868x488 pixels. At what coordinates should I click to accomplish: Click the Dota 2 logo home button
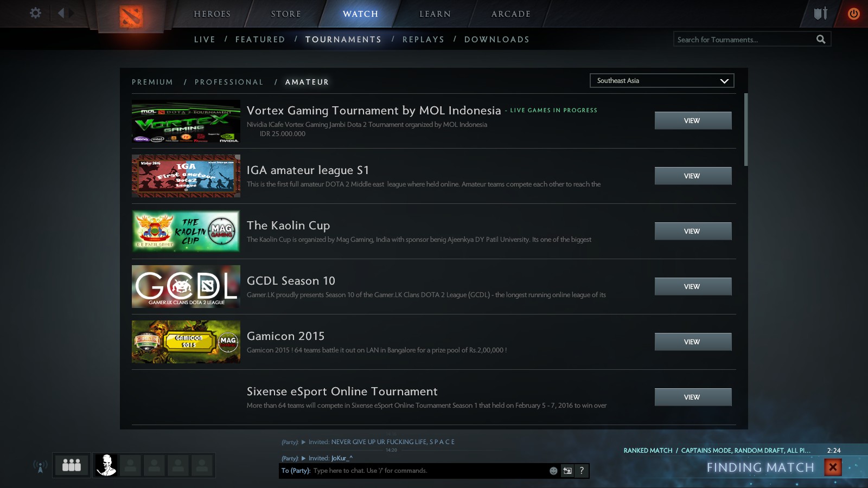131,17
